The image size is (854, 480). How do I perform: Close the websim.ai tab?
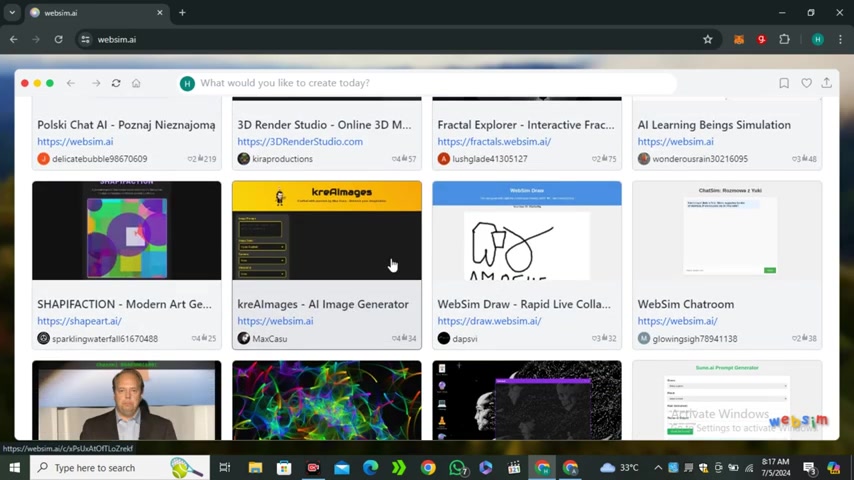click(x=160, y=13)
